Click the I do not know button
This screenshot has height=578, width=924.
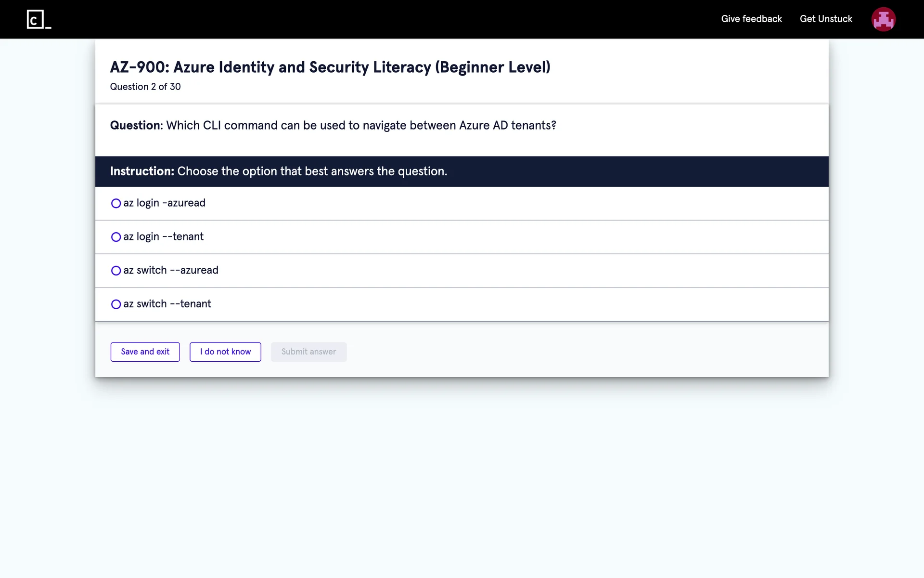tap(225, 352)
